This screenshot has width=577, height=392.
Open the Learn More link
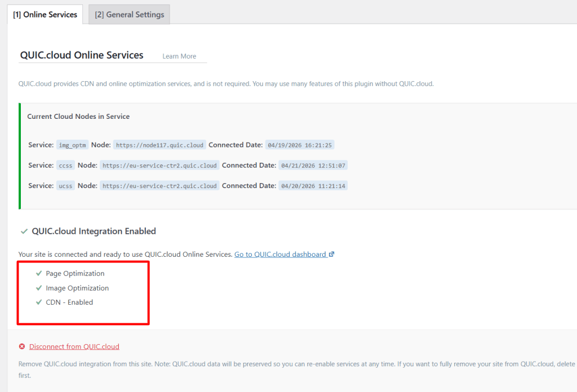coord(179,56)
